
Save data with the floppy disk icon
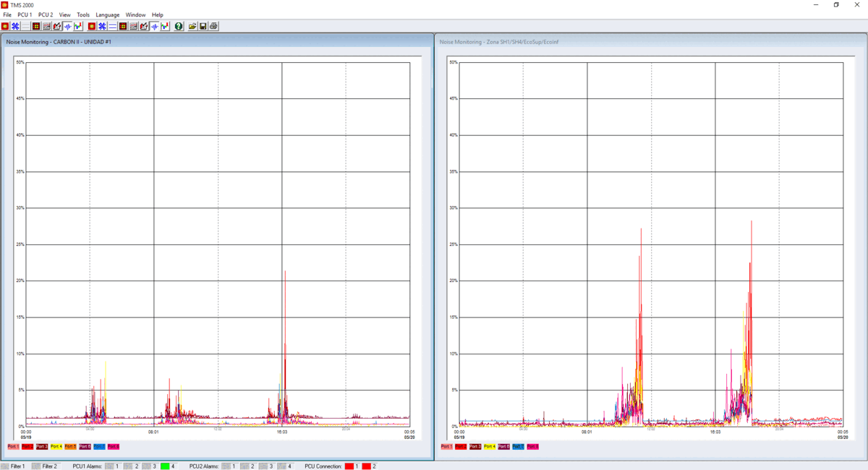203,26
